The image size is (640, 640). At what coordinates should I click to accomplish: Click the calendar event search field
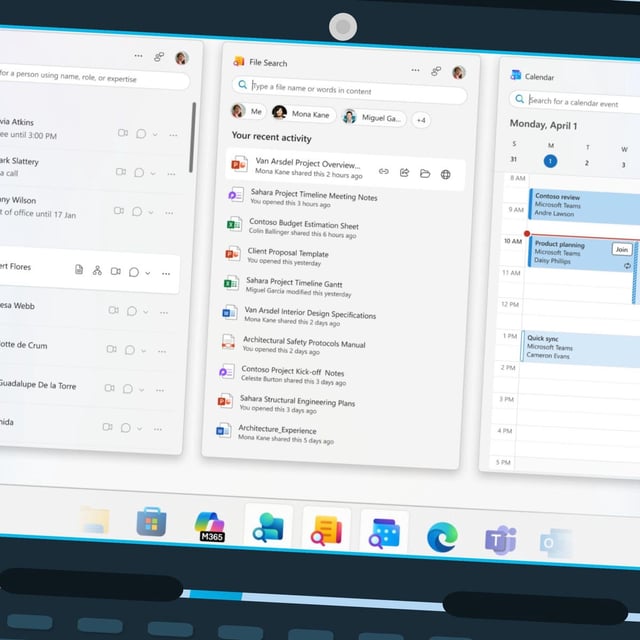point(575,101)
